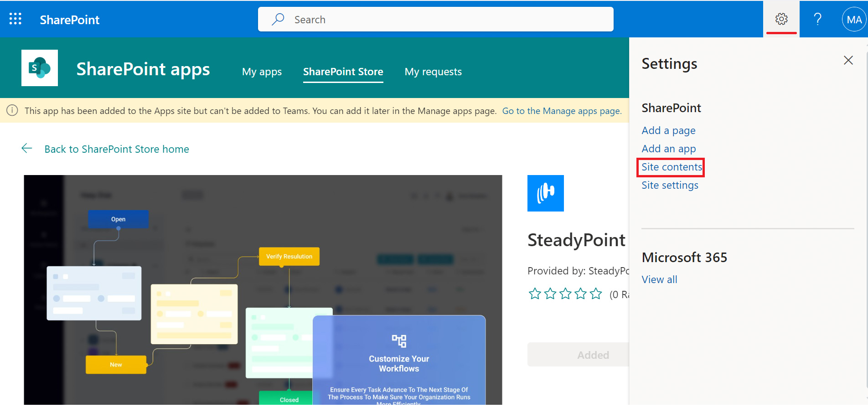Click the SharePoint apps site title
The width and height of the screenshot is (868, 413).
click(x=143, y=69)
